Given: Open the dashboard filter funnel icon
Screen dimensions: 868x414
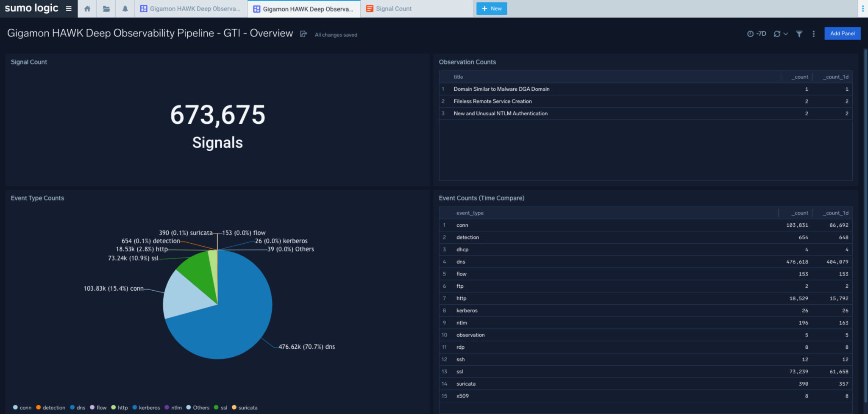Looking at the screenshot, I should coord(799,33).
